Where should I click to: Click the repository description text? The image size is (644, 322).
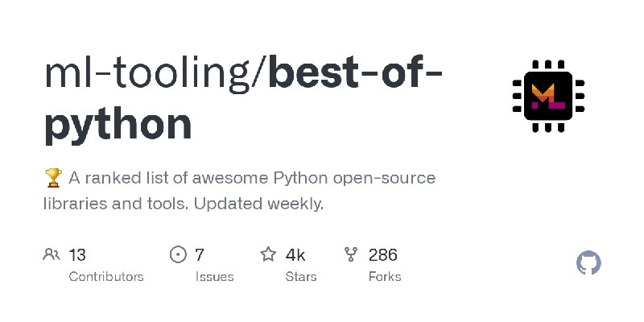tap(239, 191)
